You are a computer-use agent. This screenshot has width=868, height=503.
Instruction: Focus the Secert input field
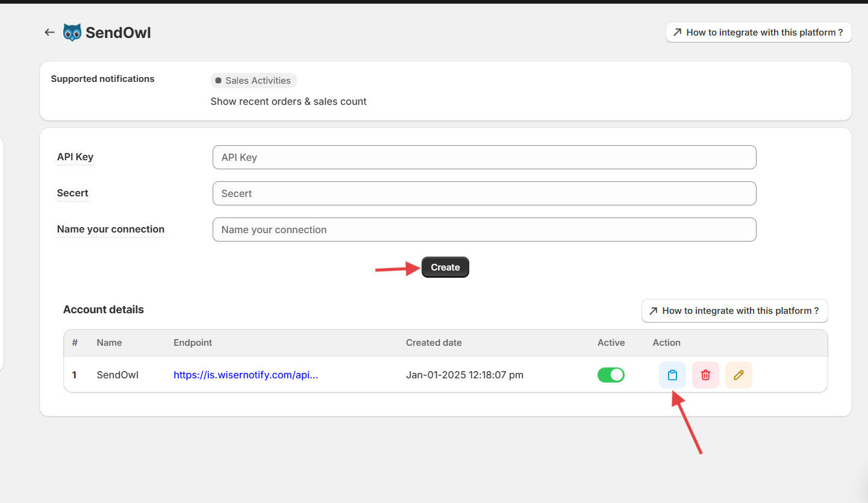click(x=484, y=193)
